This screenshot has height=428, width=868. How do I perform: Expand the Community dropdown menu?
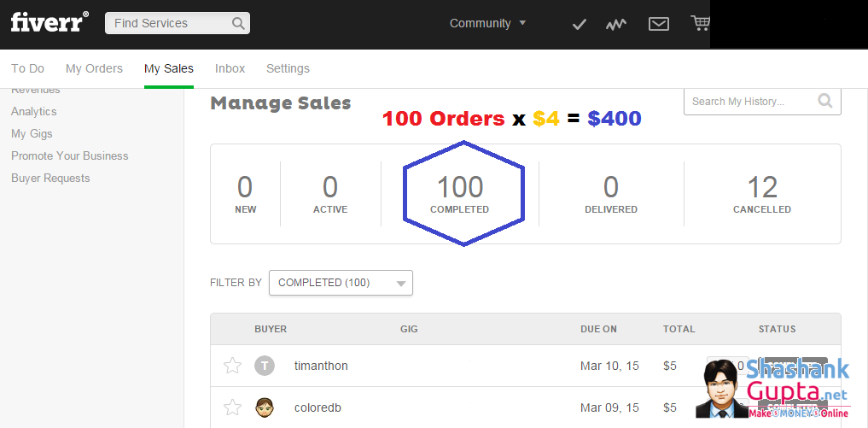coord(487,23)
